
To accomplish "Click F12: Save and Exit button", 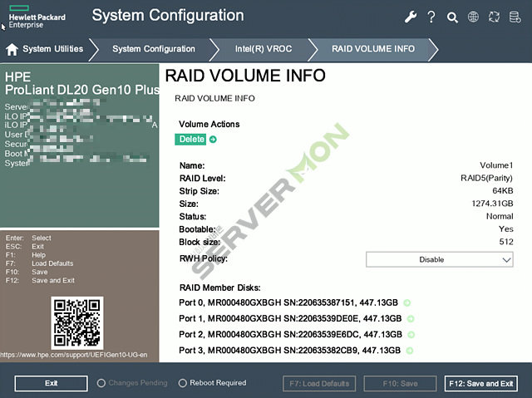I will point(481,383).
